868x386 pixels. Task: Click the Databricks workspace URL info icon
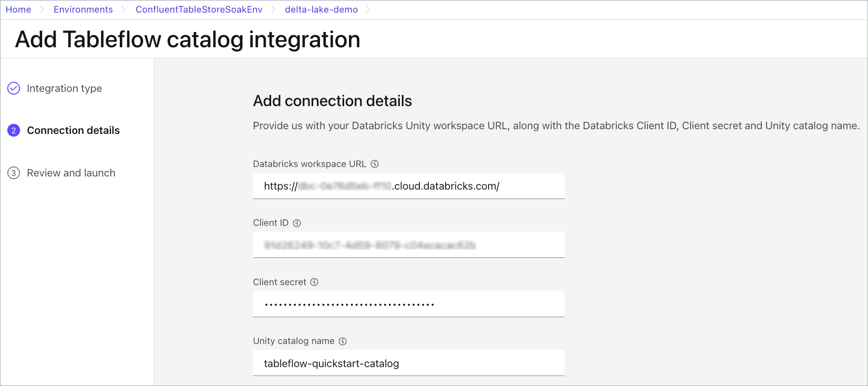(375, 164)
